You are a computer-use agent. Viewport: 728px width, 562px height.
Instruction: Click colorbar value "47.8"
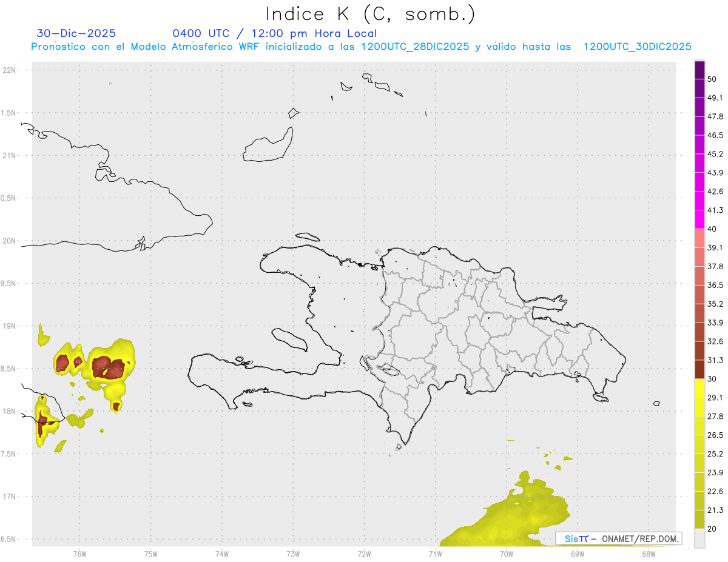point(715,116)
